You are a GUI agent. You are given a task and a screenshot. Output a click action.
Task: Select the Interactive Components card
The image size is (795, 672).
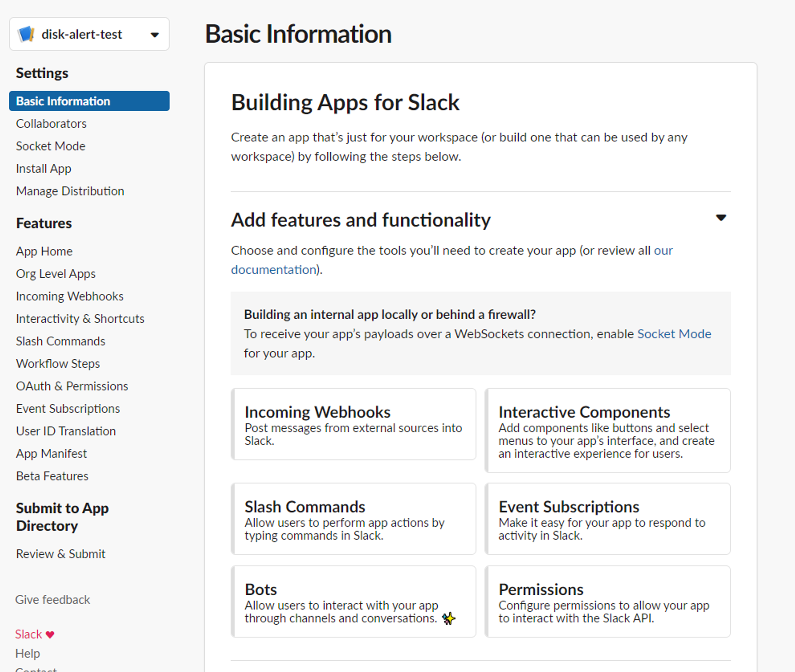tap(607, 431)
